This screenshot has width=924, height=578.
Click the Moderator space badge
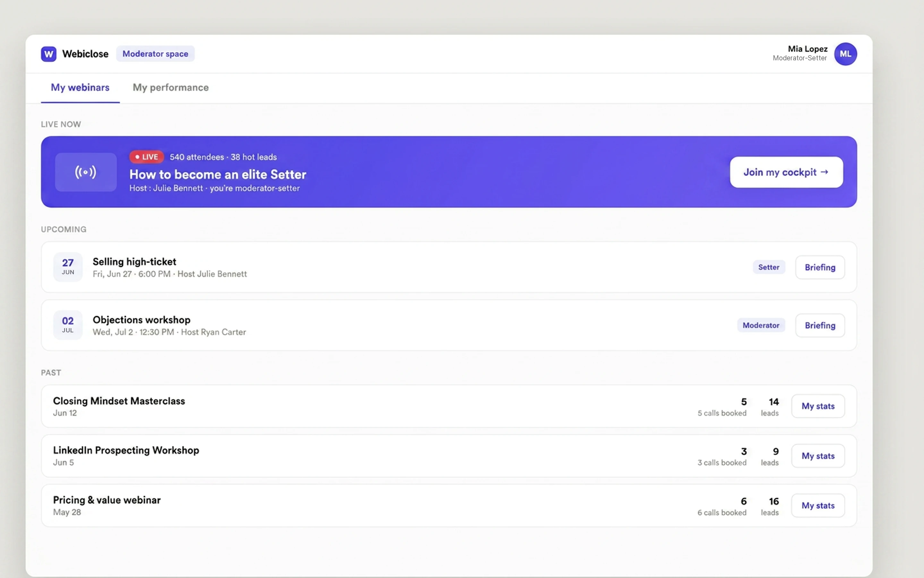point(155,54)
